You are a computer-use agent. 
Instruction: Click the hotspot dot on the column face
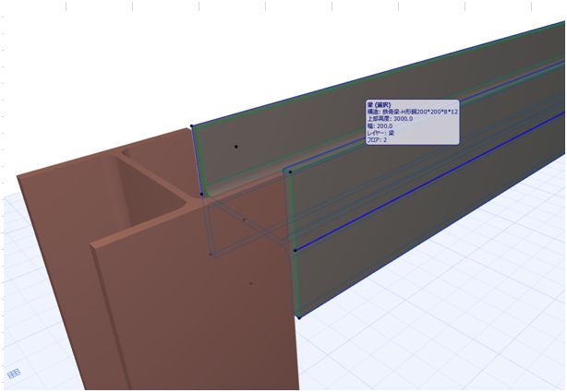[x=251, y=283]
